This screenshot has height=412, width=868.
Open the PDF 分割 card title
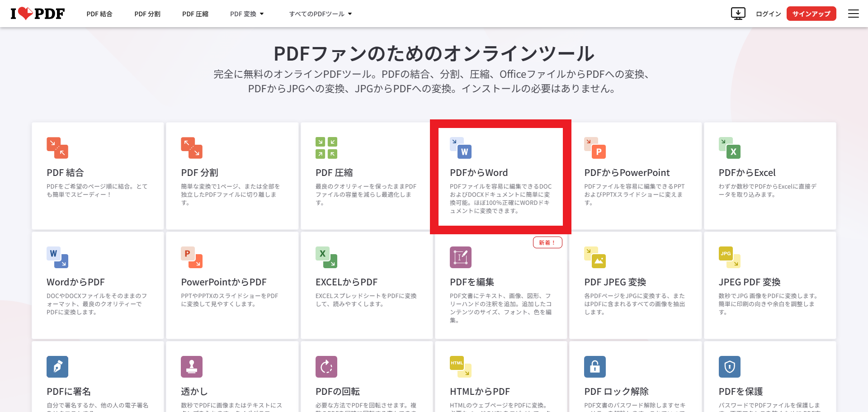pos(199,173)
